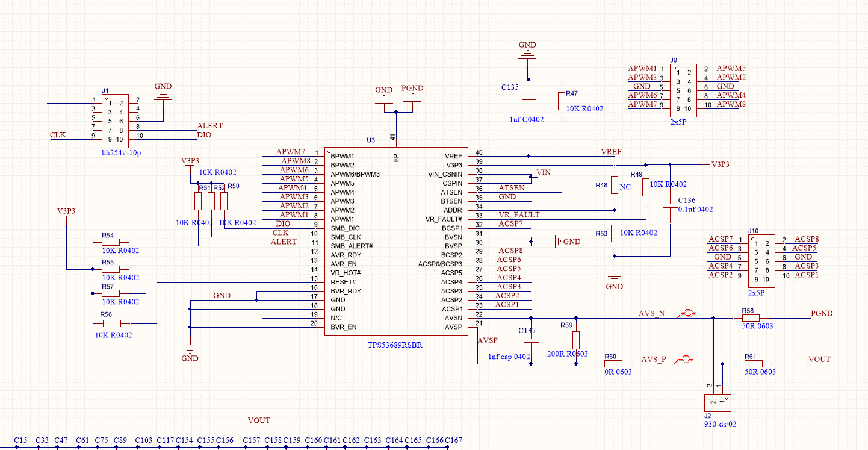Select the R59 resistor symbol
The image size is (868, 450).
[x=577, y=340]
